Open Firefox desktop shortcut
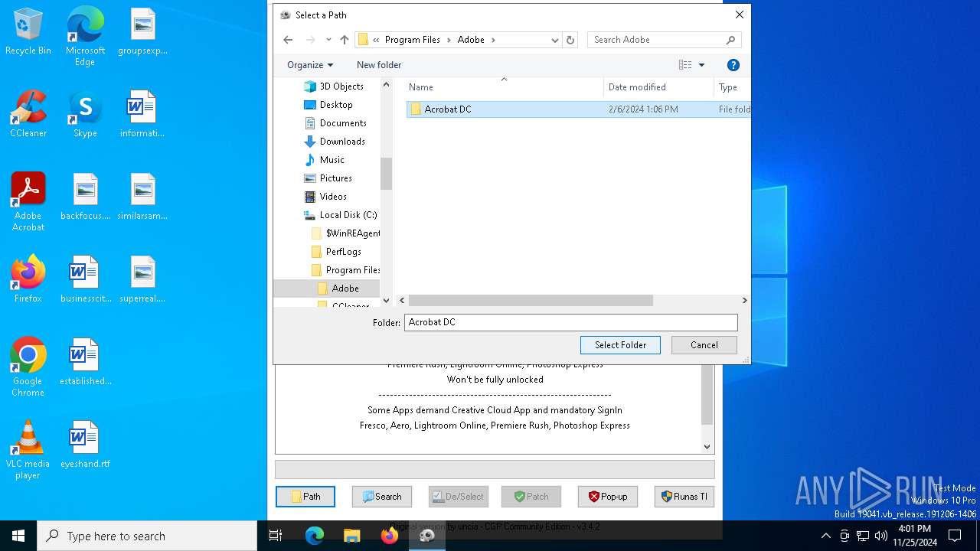This screenshot has height=551, width=980. [x=28, y=280]
